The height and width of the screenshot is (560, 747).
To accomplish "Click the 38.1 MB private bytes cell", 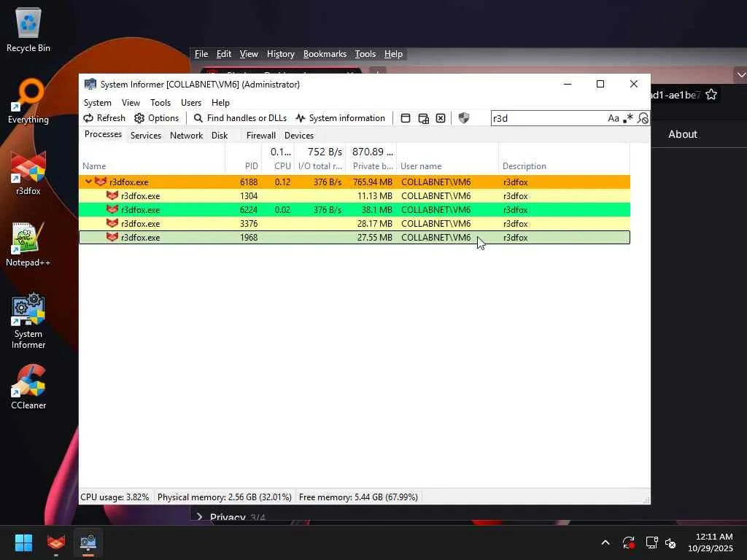I will [376, 209].
